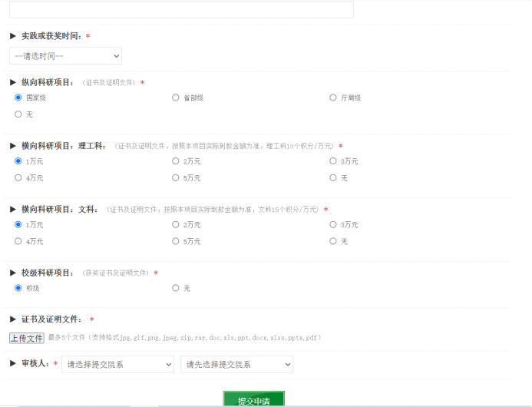Click the triangle marker beside 实践或获奖时间

coord(13,36)
